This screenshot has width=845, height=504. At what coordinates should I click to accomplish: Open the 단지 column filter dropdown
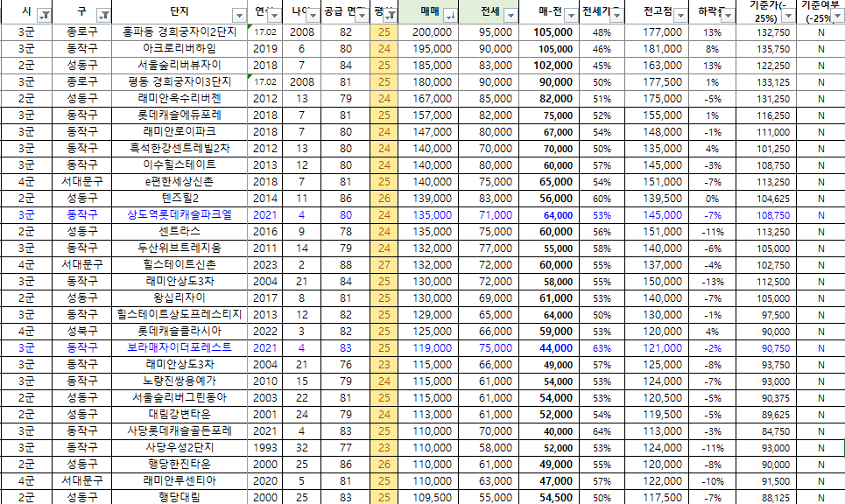[x=239, y=16]
